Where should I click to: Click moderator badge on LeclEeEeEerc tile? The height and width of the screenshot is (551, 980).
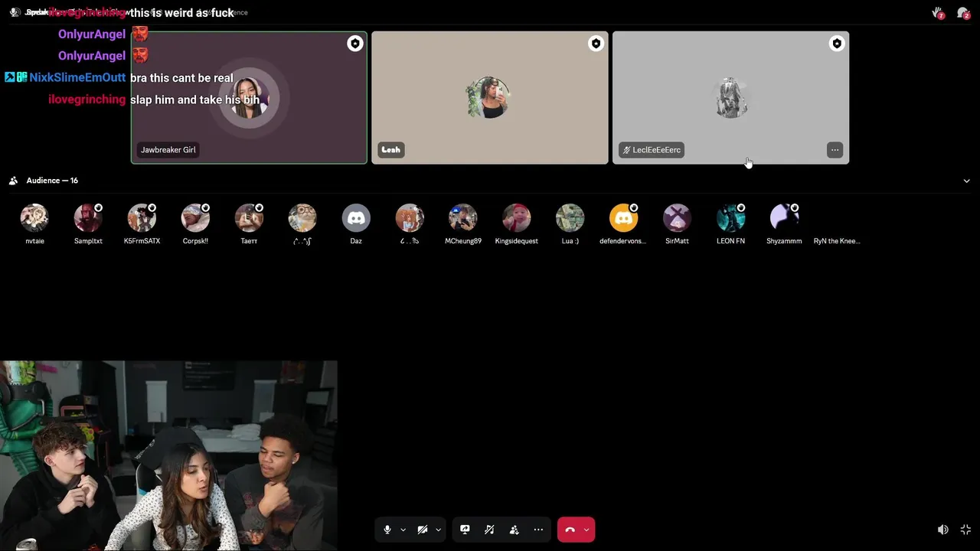pyautogui.click(x=837, y=44)
